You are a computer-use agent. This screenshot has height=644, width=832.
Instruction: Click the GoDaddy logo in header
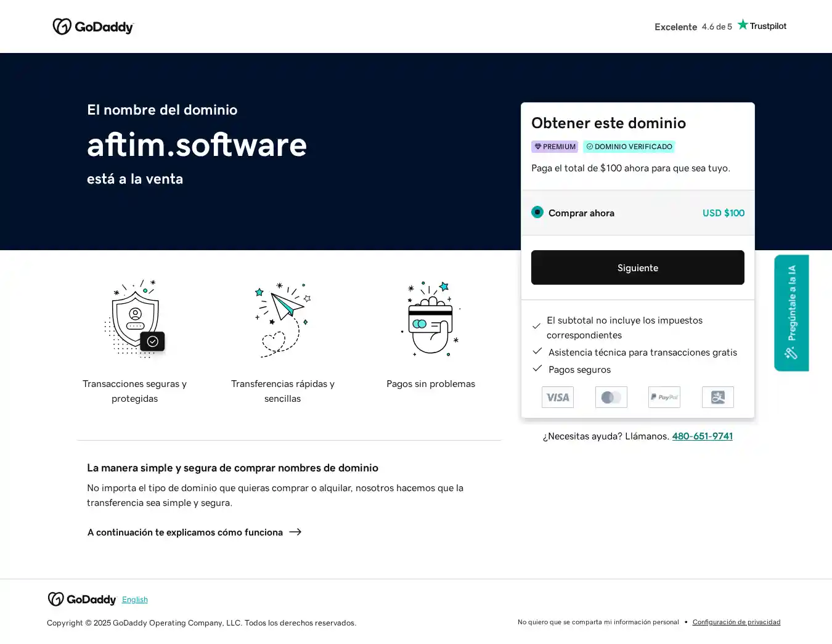[93, 26]
